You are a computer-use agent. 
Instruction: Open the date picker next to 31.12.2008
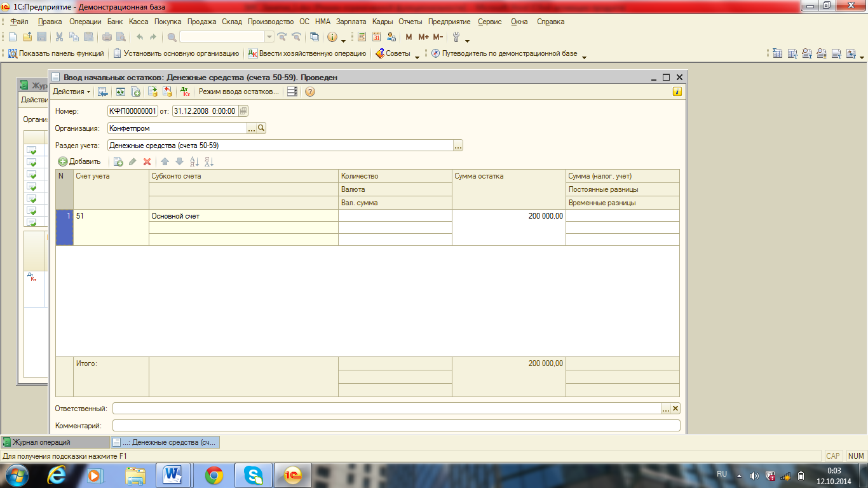click(243, 111)
